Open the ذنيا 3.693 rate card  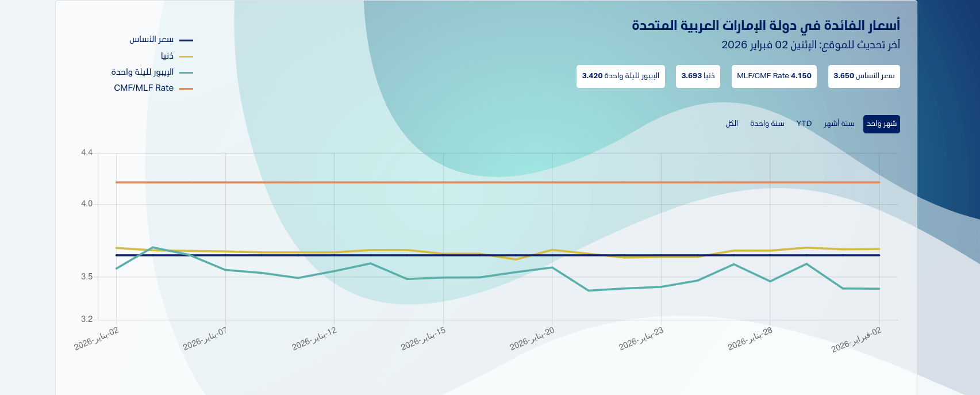click(x=698, y=76)
